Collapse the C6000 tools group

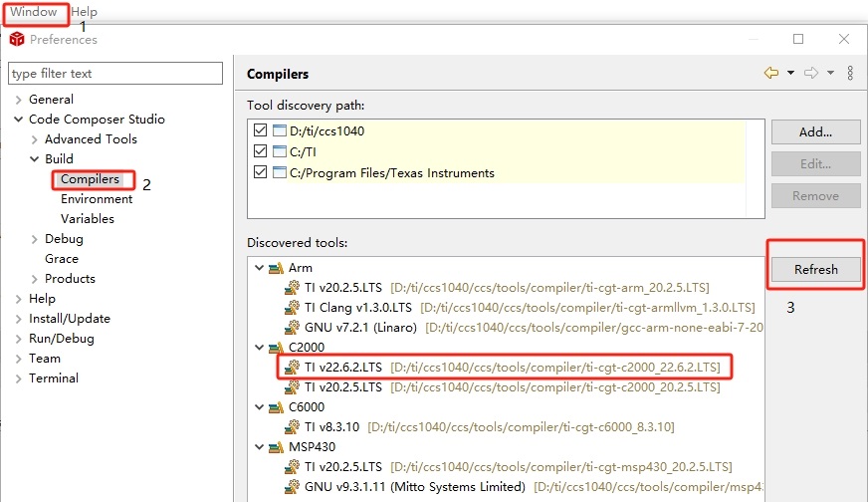259,407
